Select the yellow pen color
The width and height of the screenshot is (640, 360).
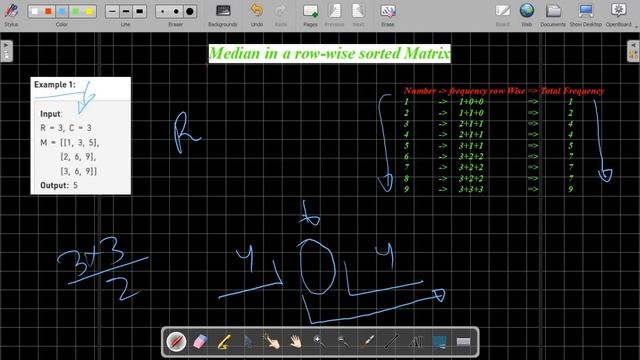click(x=89, y=11)
